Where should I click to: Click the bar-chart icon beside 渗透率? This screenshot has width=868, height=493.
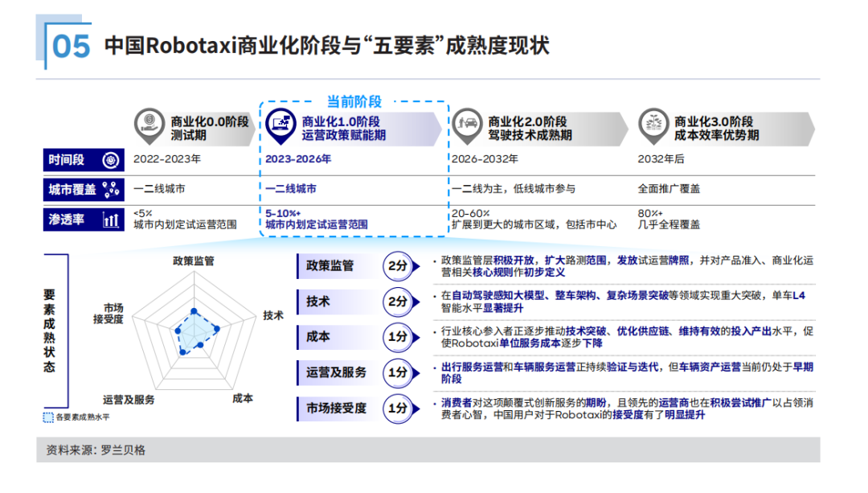pos(112,220)
